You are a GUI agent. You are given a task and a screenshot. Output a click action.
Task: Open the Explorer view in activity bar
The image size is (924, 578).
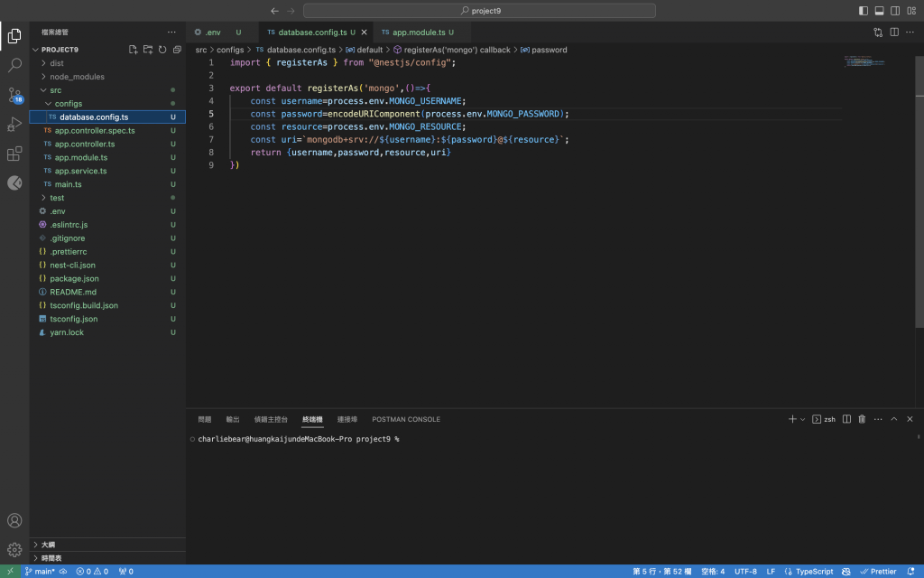[x=14, y=36]
